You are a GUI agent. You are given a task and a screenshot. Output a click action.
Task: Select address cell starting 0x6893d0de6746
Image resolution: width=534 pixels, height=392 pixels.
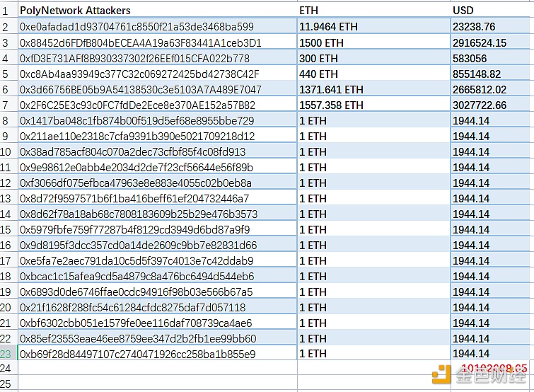coord(157,292)
